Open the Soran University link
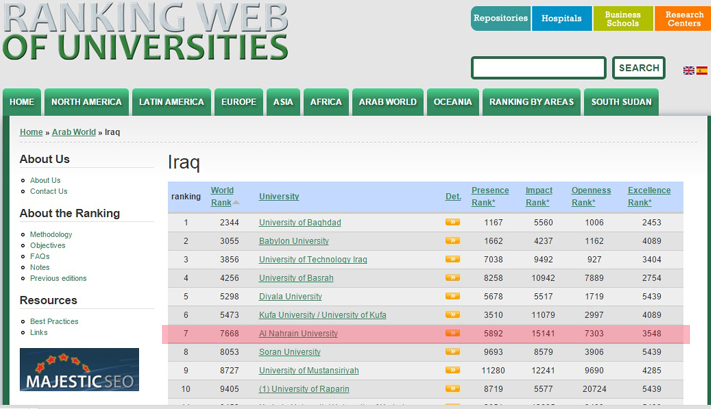 coord(290,352)
